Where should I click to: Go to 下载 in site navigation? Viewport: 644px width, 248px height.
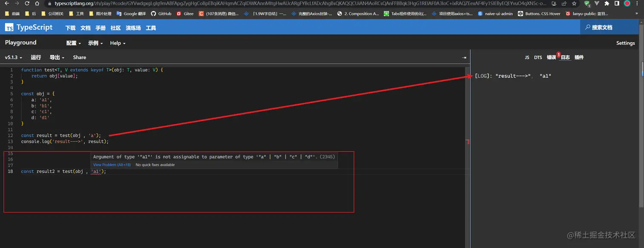pos(70,28)
